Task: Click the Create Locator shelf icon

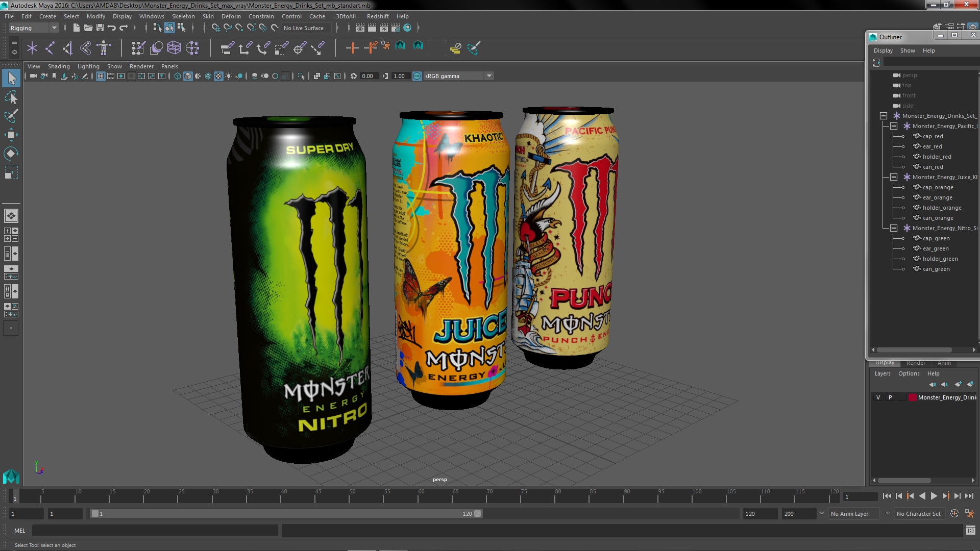Action: click(32, 48)
